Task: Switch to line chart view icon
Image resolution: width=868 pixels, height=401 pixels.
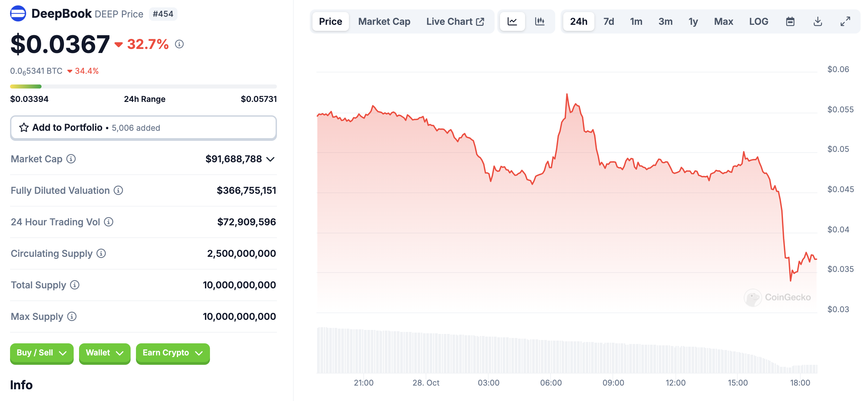Action: click(x=512, y=21)
